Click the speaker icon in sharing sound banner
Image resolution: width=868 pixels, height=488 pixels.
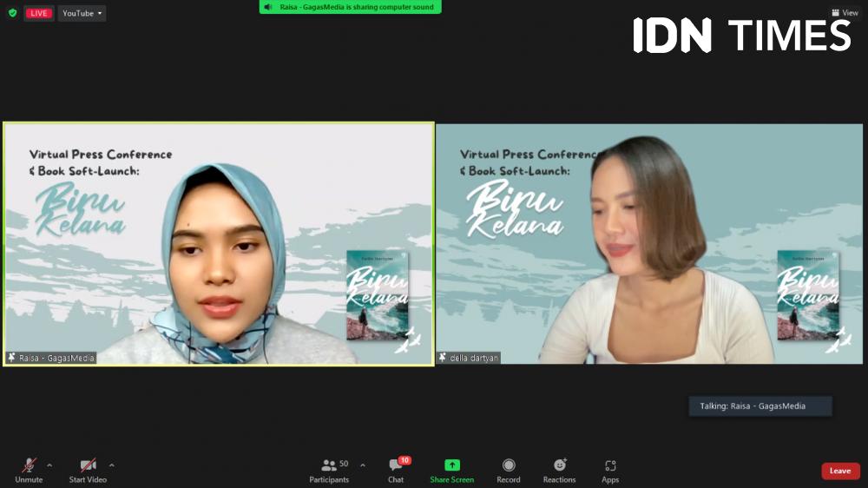(268, 7)
